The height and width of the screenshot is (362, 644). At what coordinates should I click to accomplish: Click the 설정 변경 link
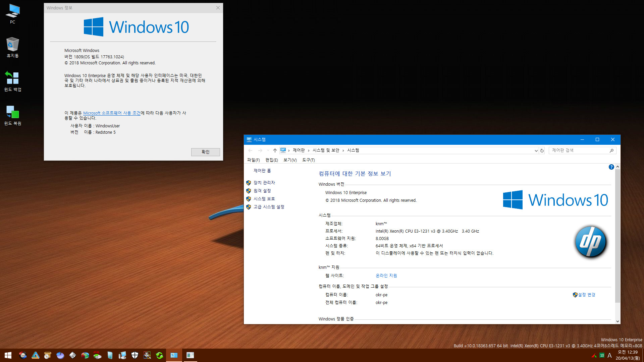[x=586, y=295]
